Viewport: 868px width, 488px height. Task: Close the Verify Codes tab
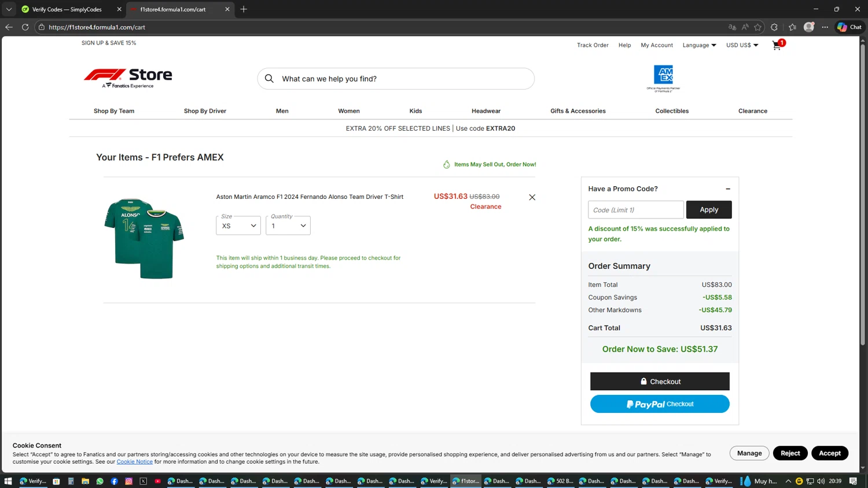pyautogui.click(x=119, y=9)
